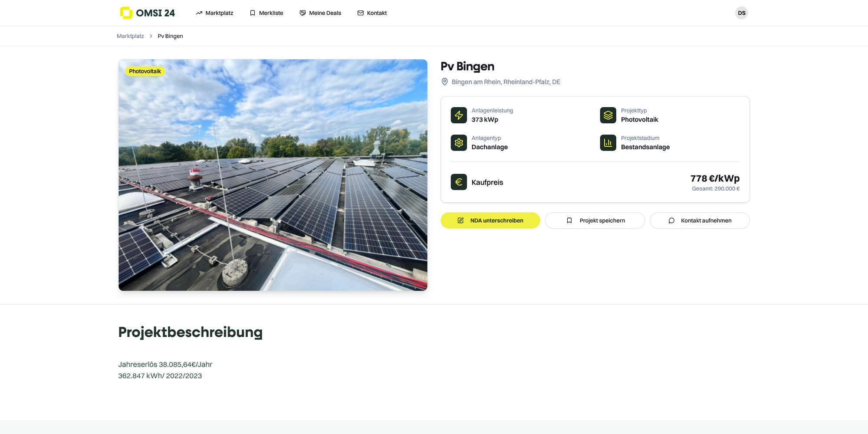Click the bar chart Projektstadium icon
This screenshot has height=434, width=868.
coord(608,143)
